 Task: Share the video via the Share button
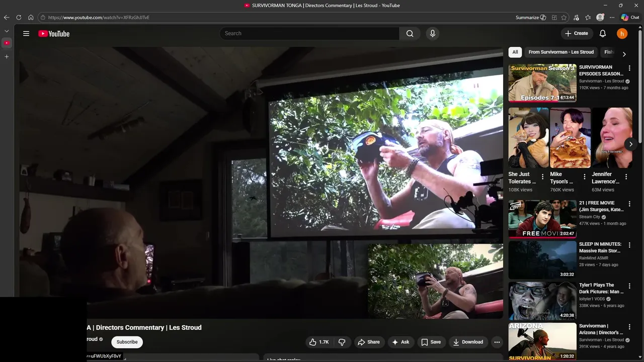[x=369, y=342]
